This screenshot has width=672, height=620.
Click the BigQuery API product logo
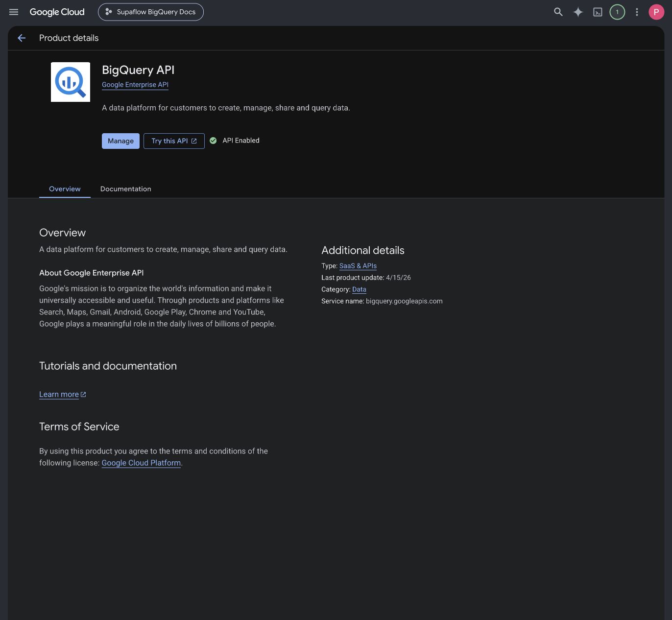tap(71, 82)
